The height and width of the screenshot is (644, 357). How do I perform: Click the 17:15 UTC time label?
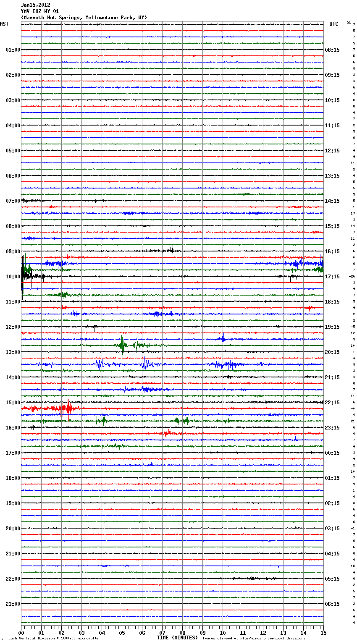pos(332,277)
